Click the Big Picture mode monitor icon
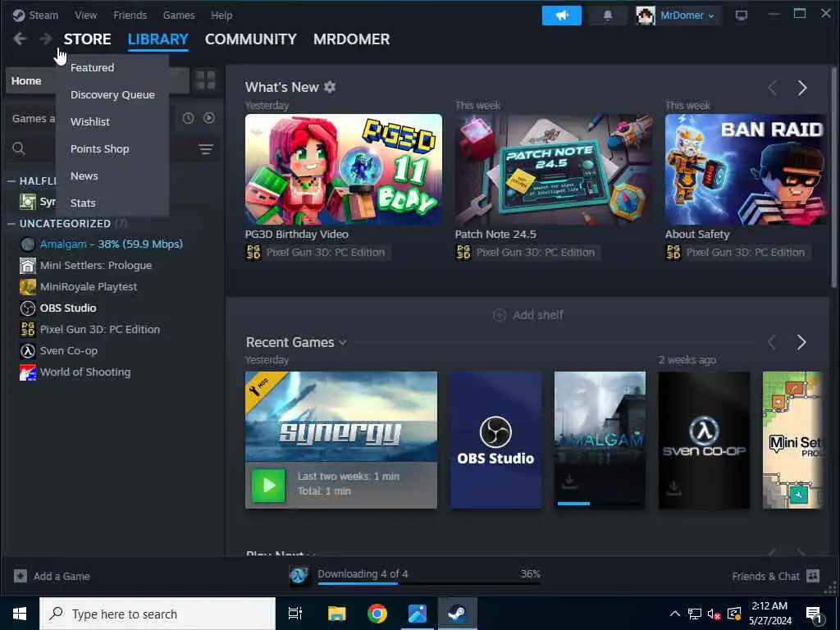This screenshot has width=840, height=630. (x=742, y=16)
